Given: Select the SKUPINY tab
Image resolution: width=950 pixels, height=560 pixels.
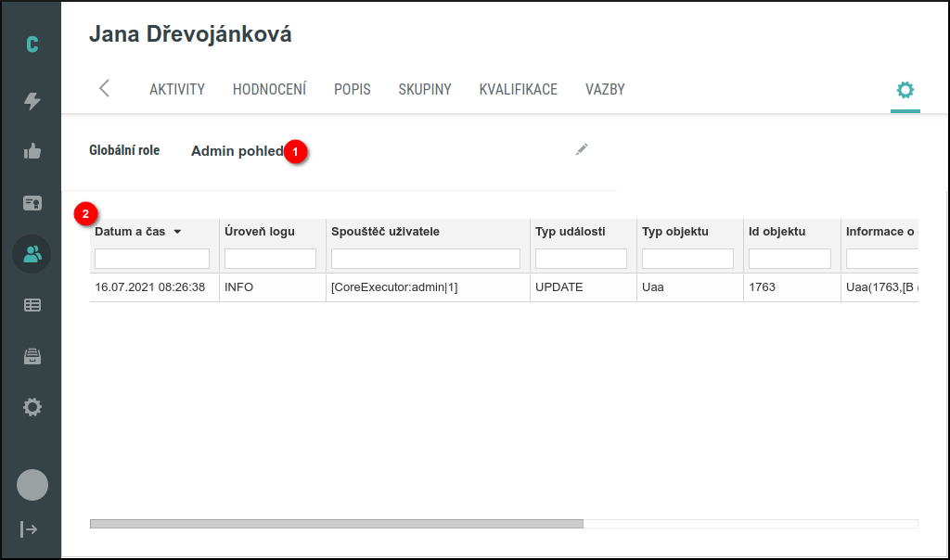Looking at the screenshot, I should pos(424,89).
